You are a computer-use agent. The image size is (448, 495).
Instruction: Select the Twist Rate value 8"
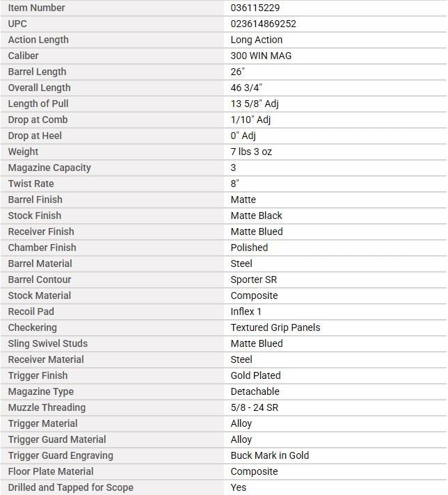(x=234, y=184)
